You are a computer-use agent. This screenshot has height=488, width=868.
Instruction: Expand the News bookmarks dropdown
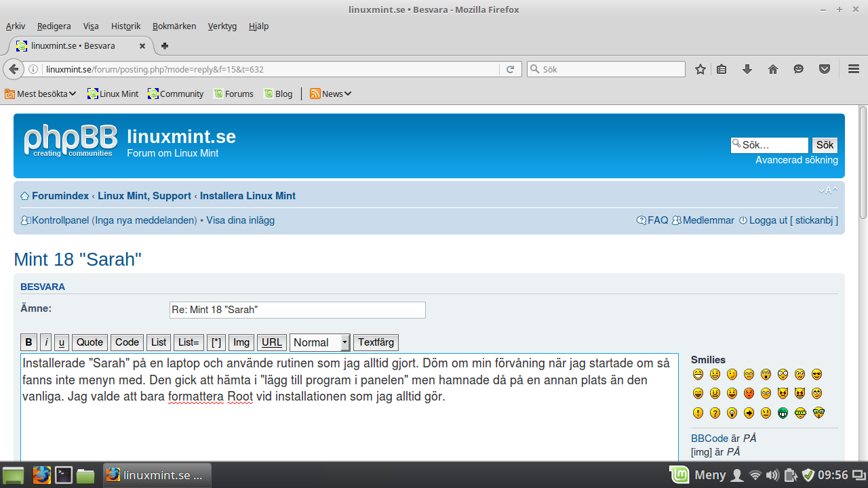click(x=330, y=94)
